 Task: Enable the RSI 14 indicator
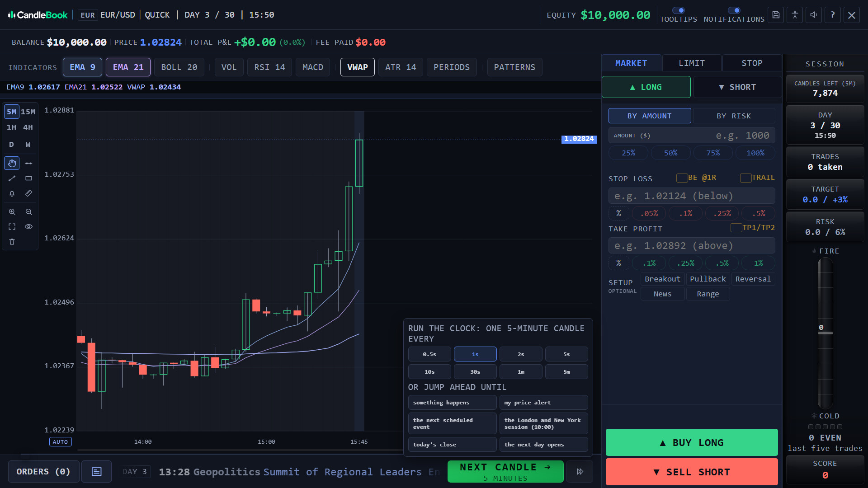click(x=269, y=67)
